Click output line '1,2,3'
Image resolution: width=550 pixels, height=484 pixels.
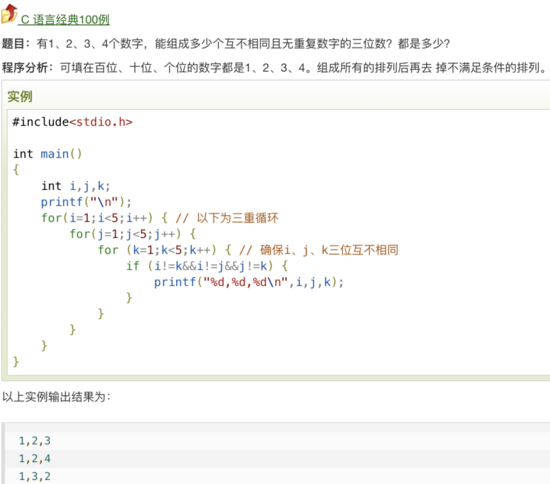pyautogui.click(x=35, y=441)
